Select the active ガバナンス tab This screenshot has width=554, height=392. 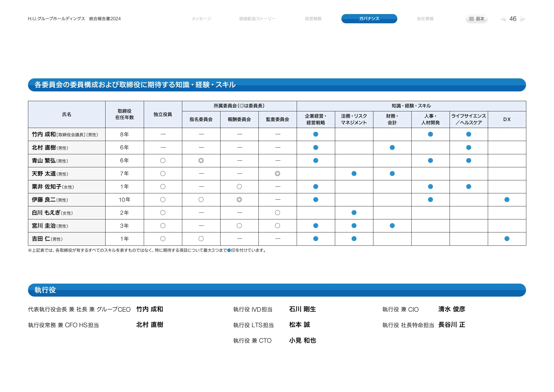pos(369,19)
